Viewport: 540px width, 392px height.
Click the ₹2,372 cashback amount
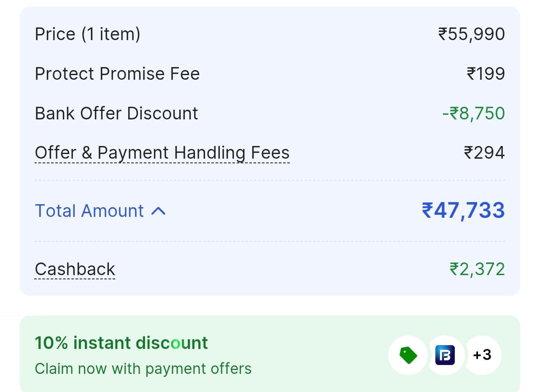(477, 269)
